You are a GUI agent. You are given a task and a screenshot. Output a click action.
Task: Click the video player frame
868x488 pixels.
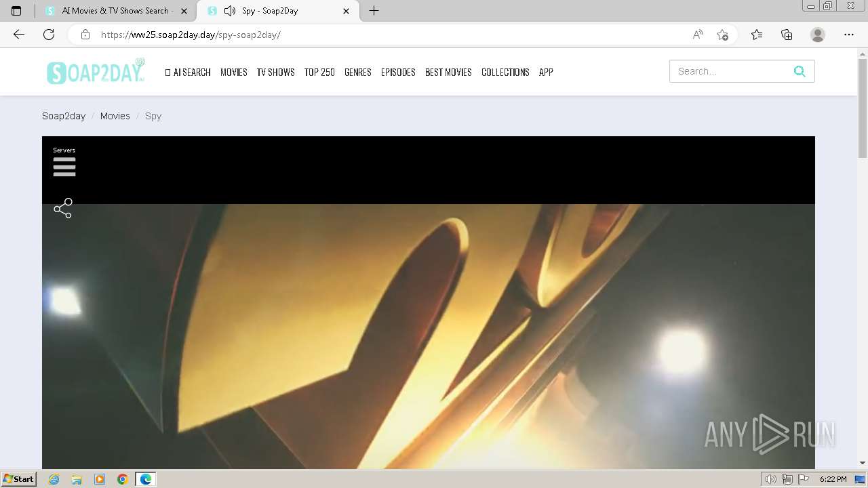(x=429, y=302)
